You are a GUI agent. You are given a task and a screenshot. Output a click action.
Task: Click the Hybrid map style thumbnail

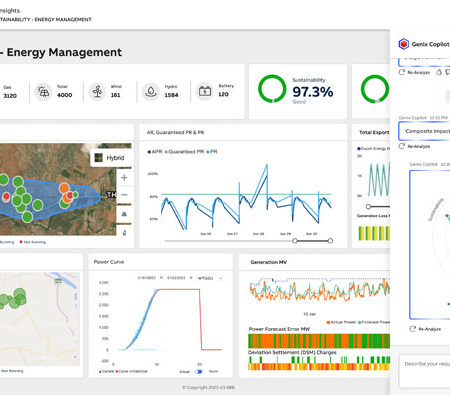pyautogui.click(x=99, y=158)
